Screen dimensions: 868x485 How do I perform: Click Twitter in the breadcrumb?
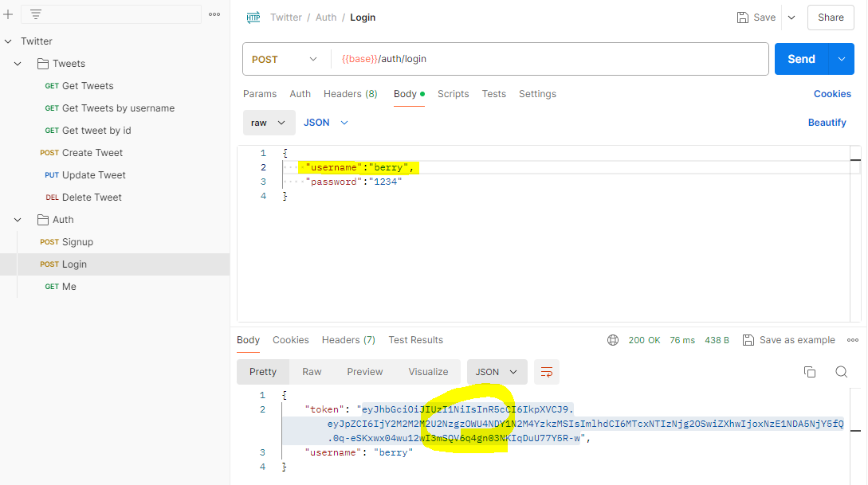285,18
